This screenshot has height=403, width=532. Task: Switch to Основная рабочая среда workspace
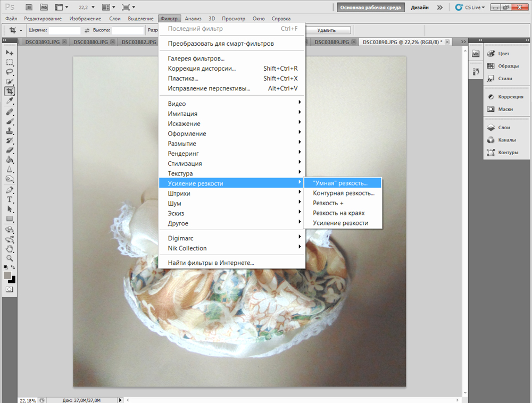(370, 7)
